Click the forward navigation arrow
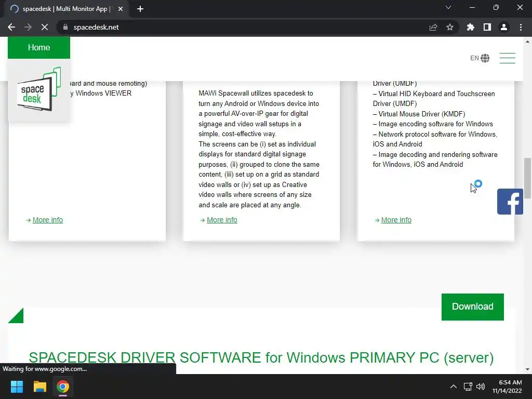532x399 pixels. click(28, 27)
